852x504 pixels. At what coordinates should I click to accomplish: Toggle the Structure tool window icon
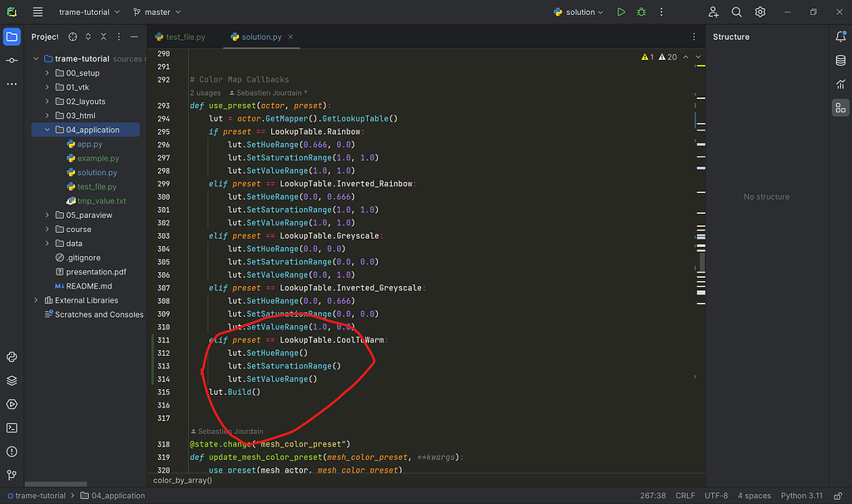tap(840, 107)
